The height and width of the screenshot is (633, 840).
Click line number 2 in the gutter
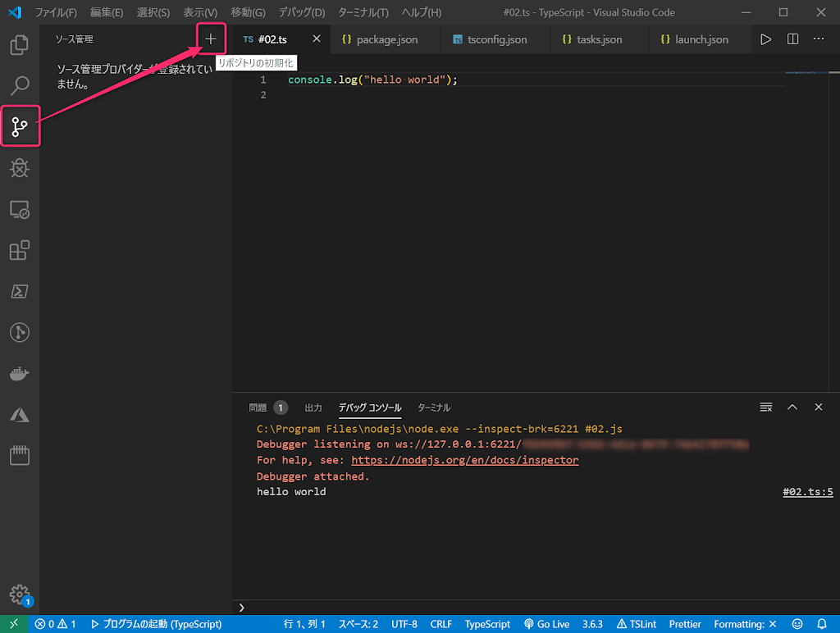coord(263,95)
